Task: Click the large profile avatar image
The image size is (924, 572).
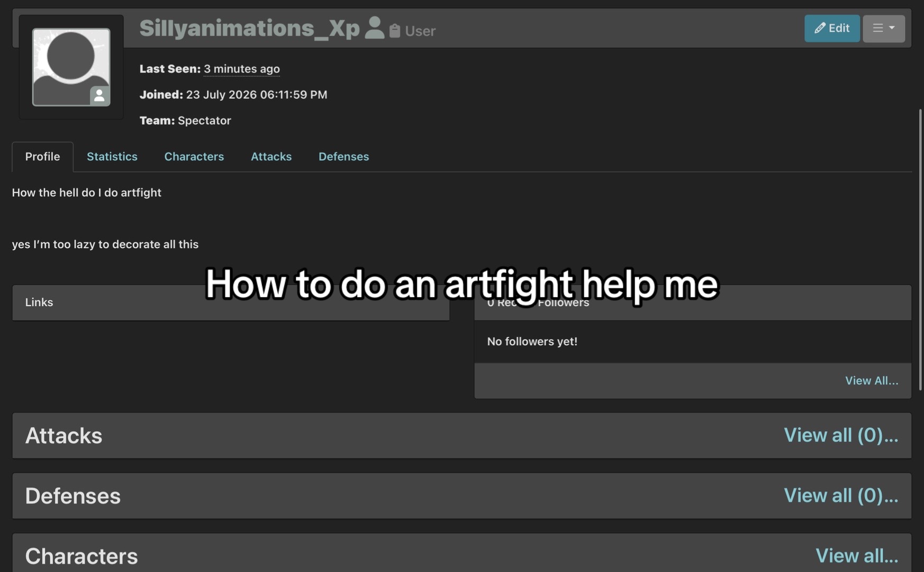Action: pos(71,67)
